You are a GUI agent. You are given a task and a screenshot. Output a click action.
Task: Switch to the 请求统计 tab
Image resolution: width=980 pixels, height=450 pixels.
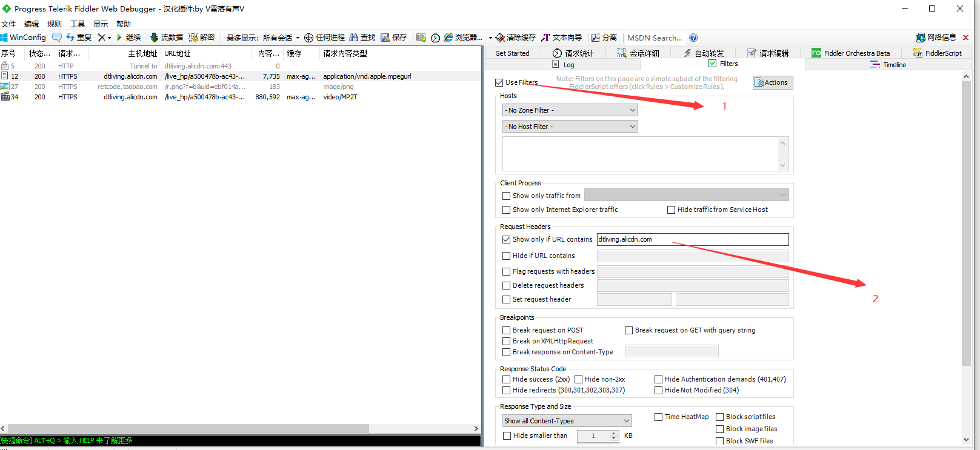(573, 53)
